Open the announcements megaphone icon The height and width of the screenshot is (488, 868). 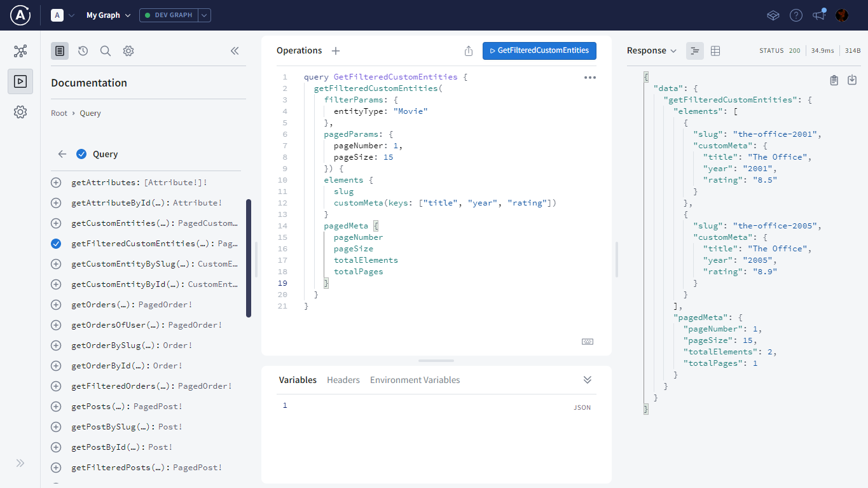(819, 15)
